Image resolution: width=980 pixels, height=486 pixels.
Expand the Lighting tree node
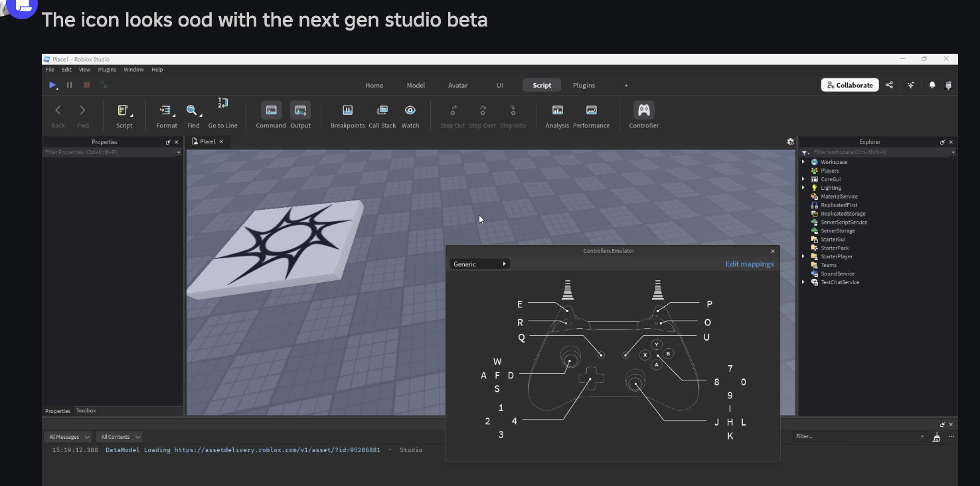(x=803, y=188)
